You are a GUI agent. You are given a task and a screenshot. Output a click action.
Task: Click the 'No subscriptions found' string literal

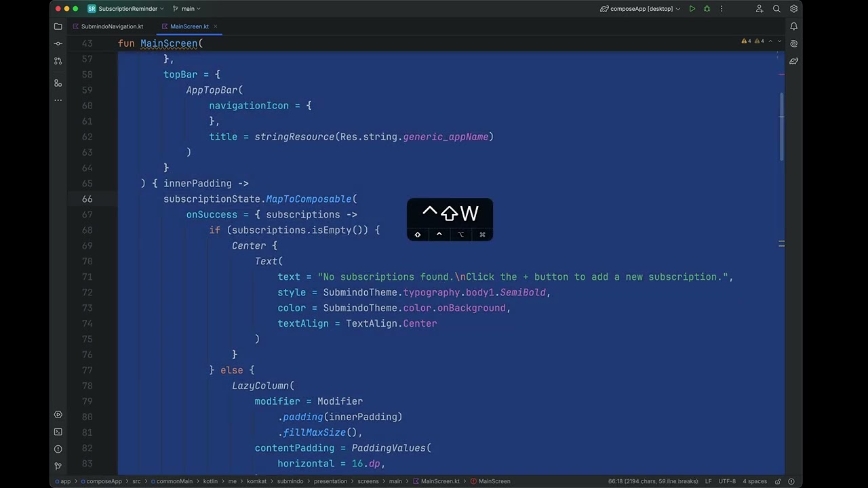522,277
